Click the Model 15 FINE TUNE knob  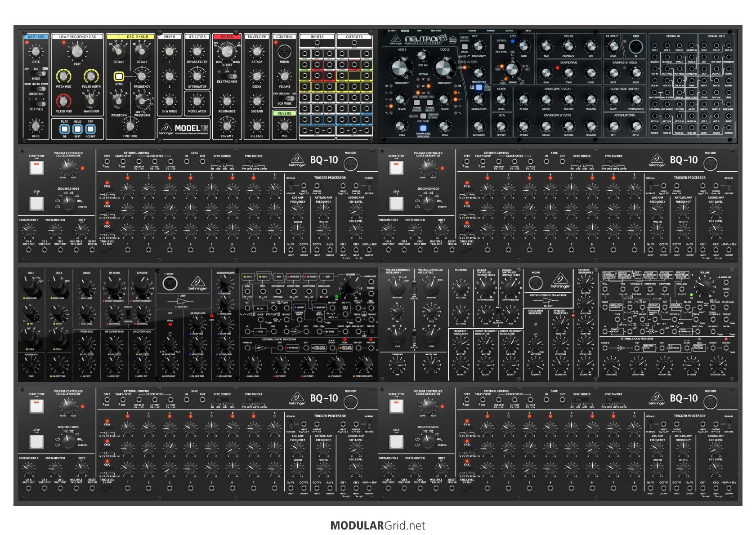130,126
